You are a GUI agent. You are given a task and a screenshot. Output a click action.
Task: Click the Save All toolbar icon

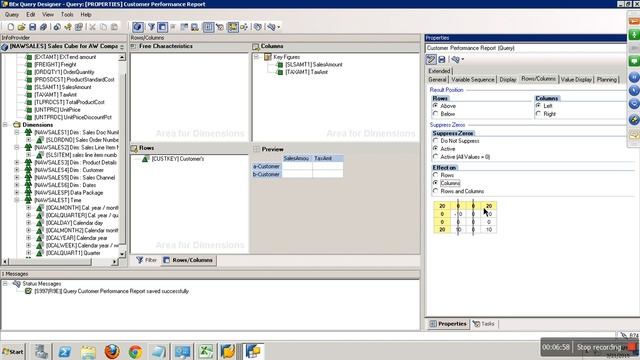[x=43, y=27]
